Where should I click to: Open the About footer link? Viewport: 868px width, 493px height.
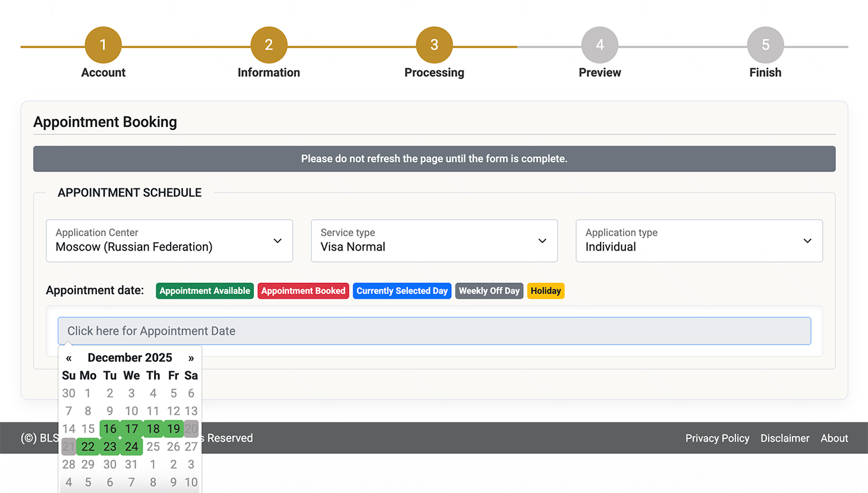pyautogui.click(x=834, y=438)
